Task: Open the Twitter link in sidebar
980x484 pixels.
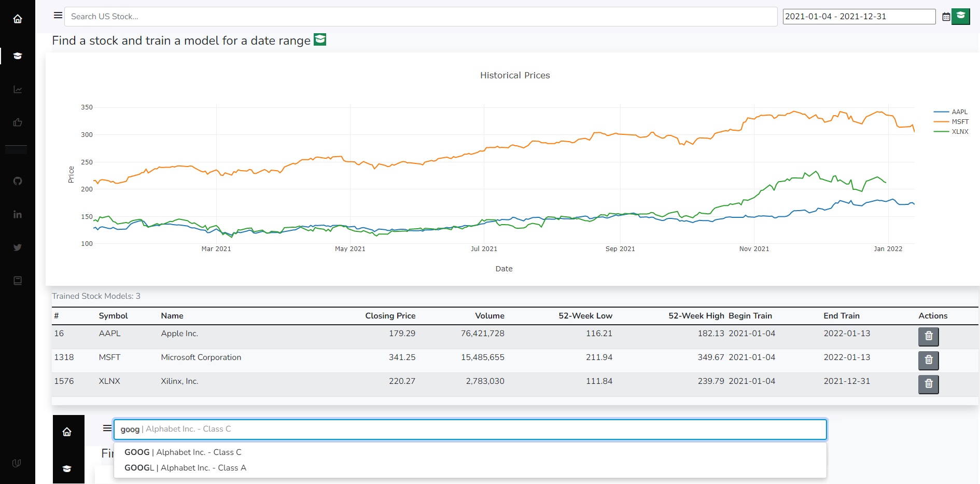Action: [18, 247]
